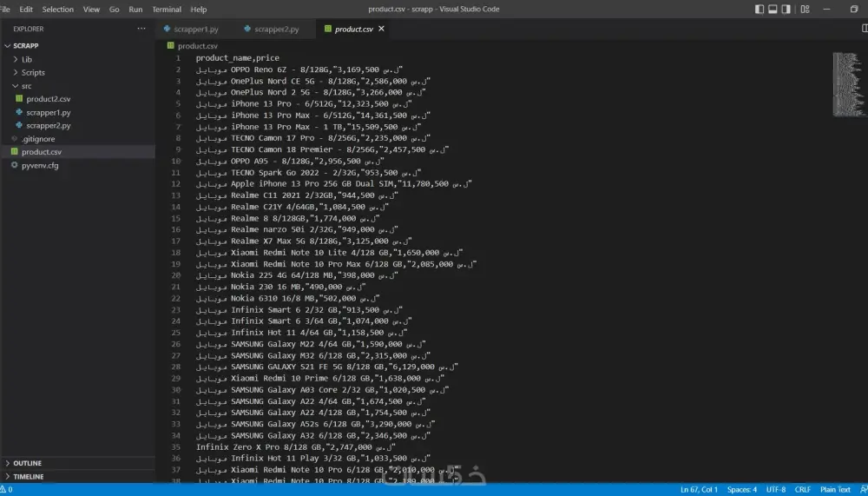
Task: Close the product.csv tab
Action: click(x=381, y=29)
